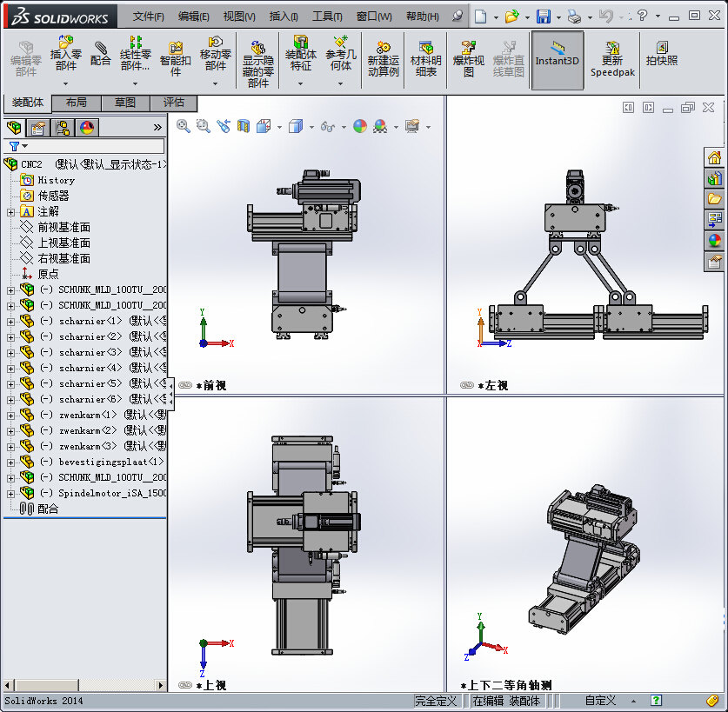This screenshot has width=728, height=712.
Task: Click the appearance color ball in view toolbar
Action: pyautogui.click(x=360, y=126)
